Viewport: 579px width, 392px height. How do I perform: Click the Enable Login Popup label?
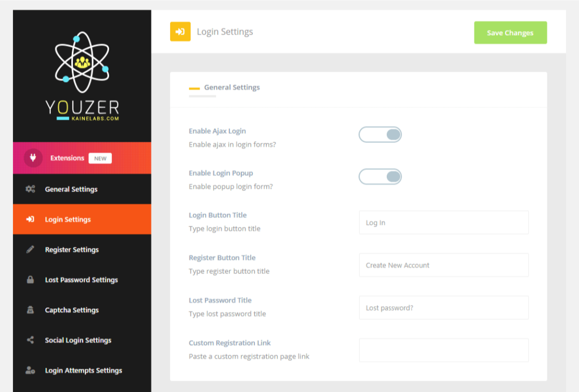point(221,173)
